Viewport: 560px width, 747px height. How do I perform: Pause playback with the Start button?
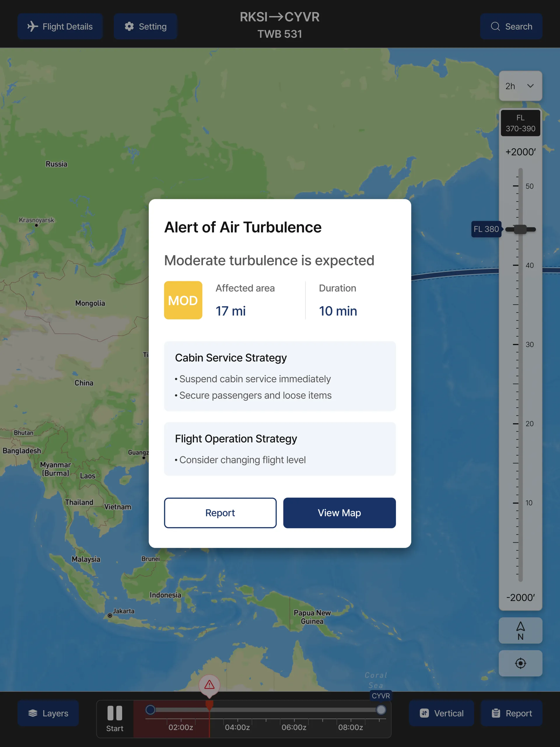coord(115,718)
